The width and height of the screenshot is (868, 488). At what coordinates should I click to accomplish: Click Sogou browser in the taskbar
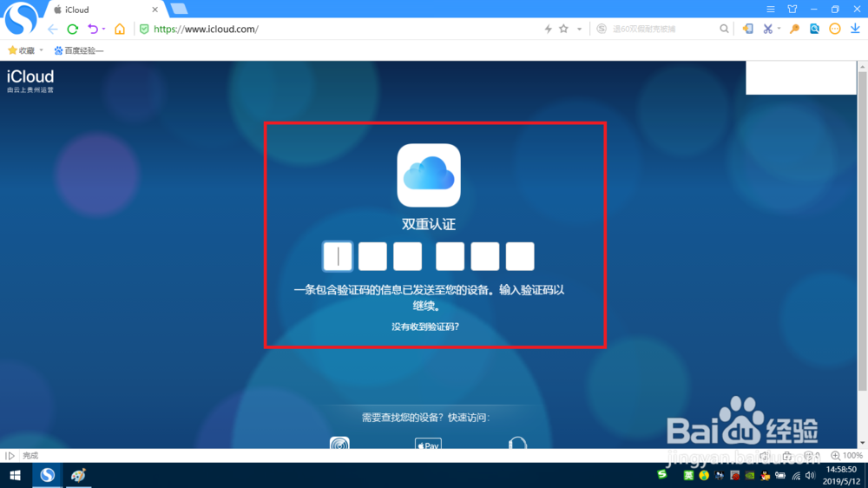(x=47, y=475)
